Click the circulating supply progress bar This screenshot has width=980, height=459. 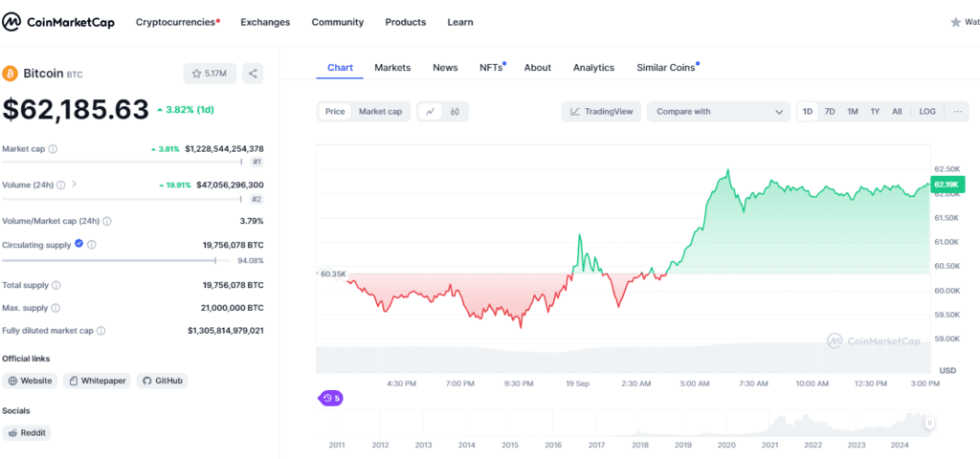pyautogui.click(x=116, y=260)
